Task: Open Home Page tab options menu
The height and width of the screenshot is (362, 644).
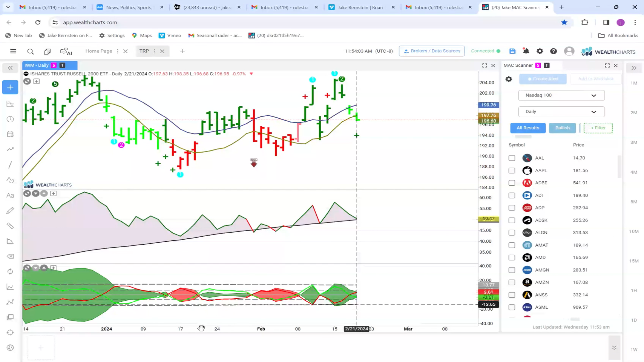Action: pyautogui.click(x=117, y=51)
